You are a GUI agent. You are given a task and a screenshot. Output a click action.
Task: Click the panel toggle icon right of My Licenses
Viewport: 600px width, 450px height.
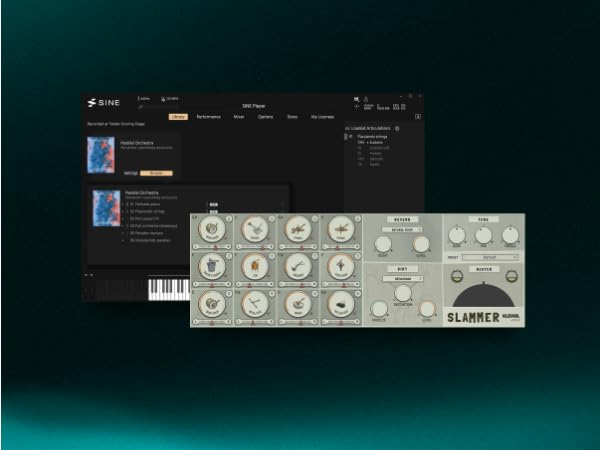pos(418,117)
